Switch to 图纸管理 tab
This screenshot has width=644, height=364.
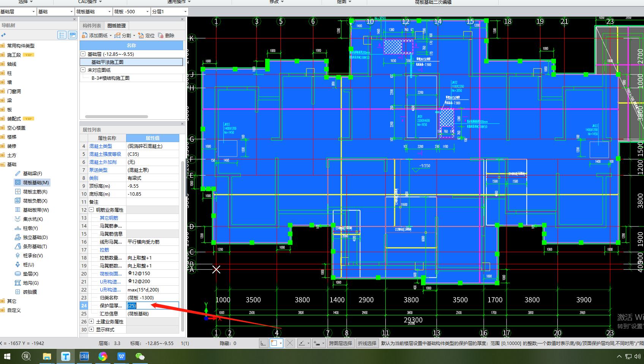[117, 25]
